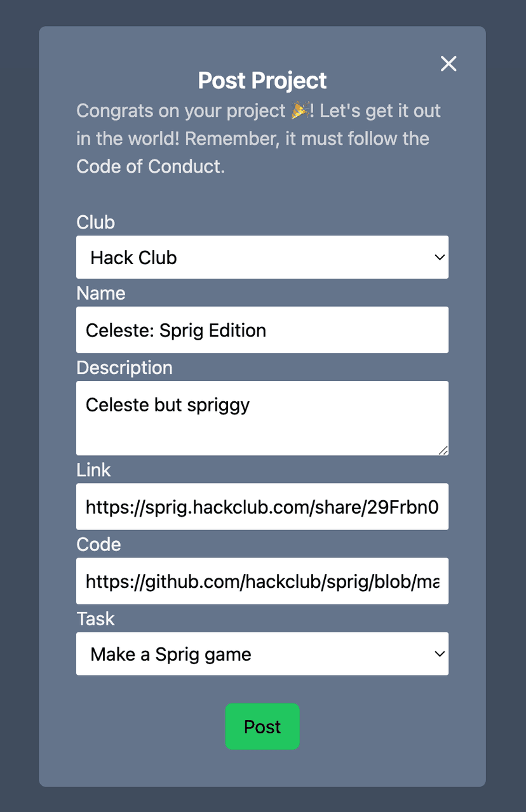Click the party popper emoji
The height and width of the screenshot is (812, 526).
[300, 110]
